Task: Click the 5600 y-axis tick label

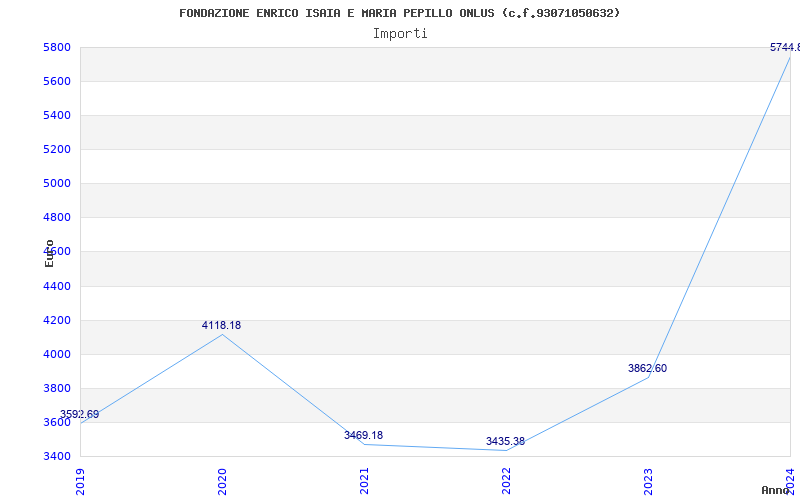Action: pos(57,82)
